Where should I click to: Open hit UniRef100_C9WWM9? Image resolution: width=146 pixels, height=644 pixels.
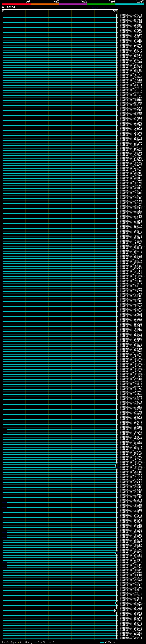[131, 25]
